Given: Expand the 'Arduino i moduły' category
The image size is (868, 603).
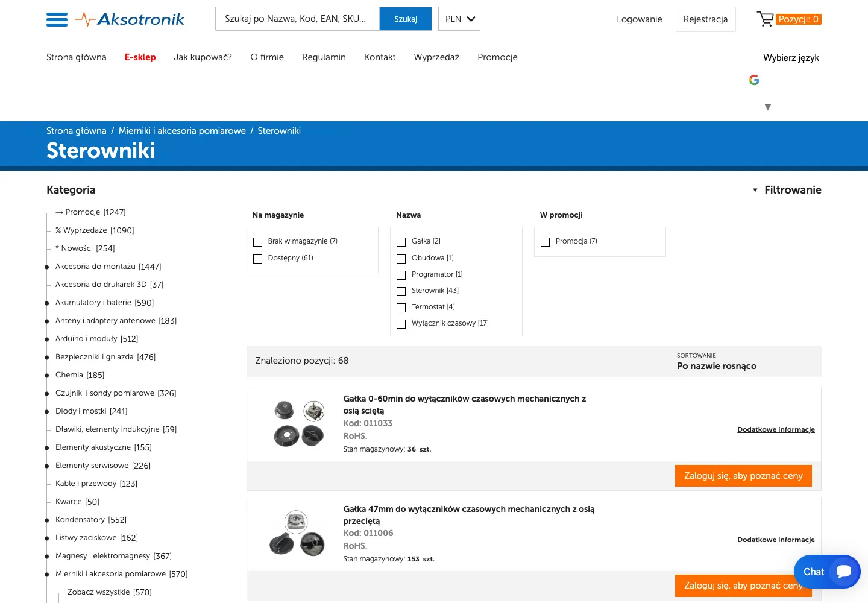Looking at the screenshot, I should [47, 339].
